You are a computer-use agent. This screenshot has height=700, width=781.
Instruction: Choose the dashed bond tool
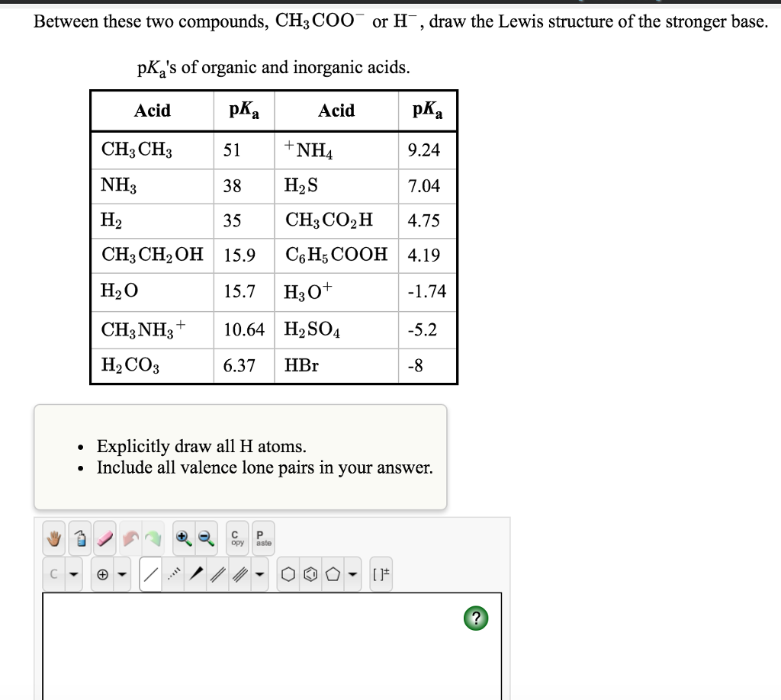tap(174, 573)
